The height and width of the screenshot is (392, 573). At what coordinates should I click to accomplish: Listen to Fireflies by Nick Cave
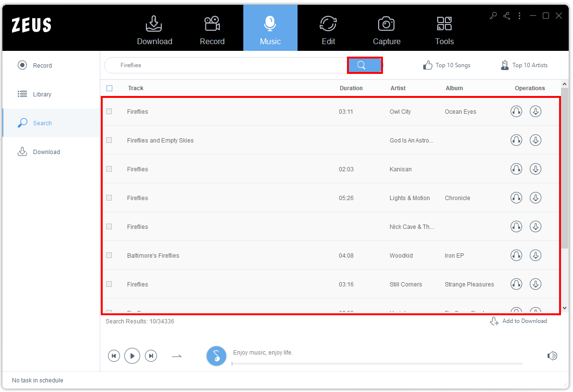pyautogui.click(x=516, y=226)
